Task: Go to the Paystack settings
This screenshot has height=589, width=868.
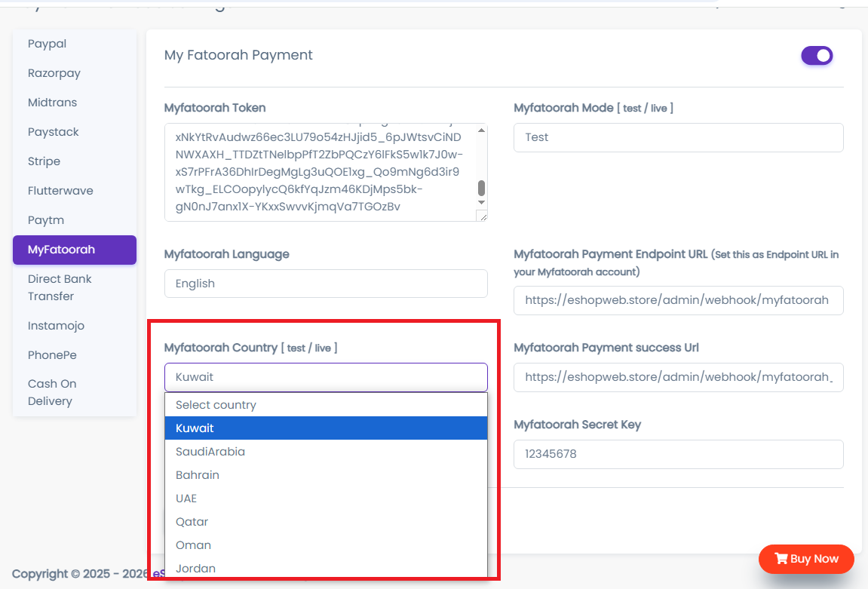Action: 53,132
